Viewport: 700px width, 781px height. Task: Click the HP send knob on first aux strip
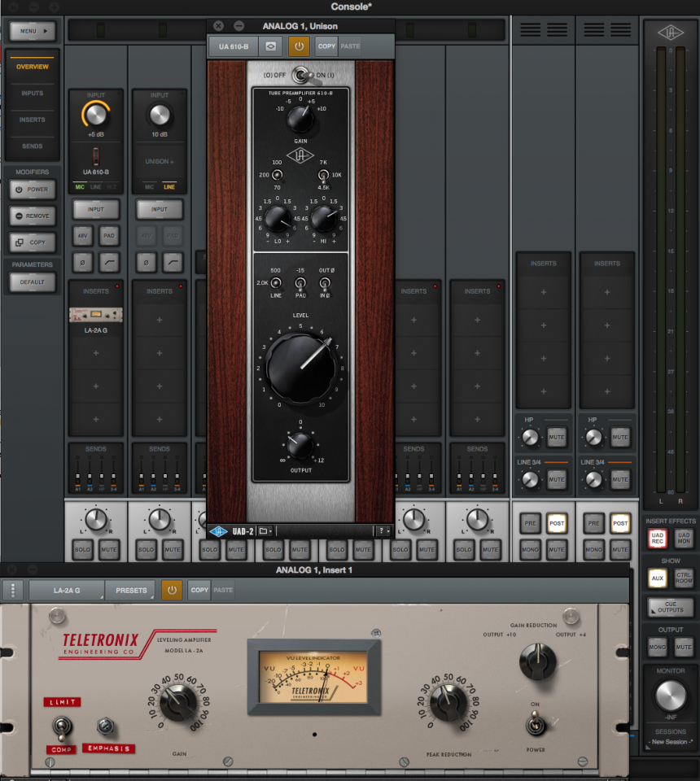pyautogui.click(x=530, y=438)
